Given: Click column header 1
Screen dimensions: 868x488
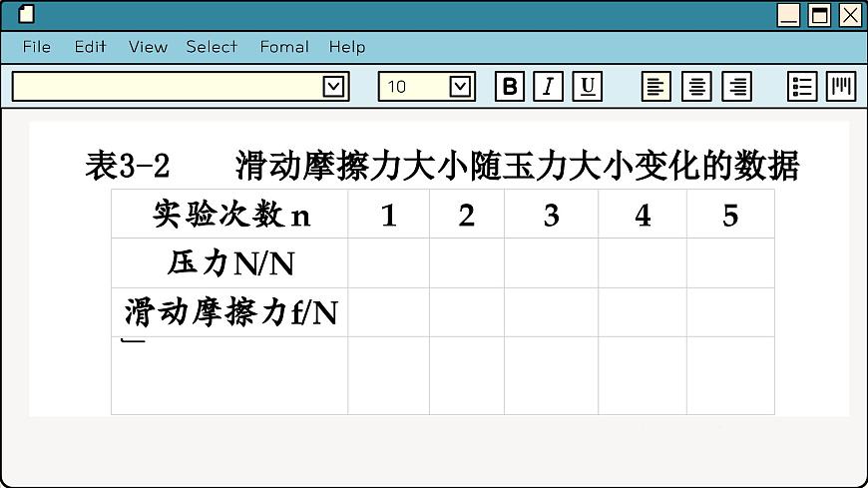Looking at the screenshot, I should click(x=389, y=214).
